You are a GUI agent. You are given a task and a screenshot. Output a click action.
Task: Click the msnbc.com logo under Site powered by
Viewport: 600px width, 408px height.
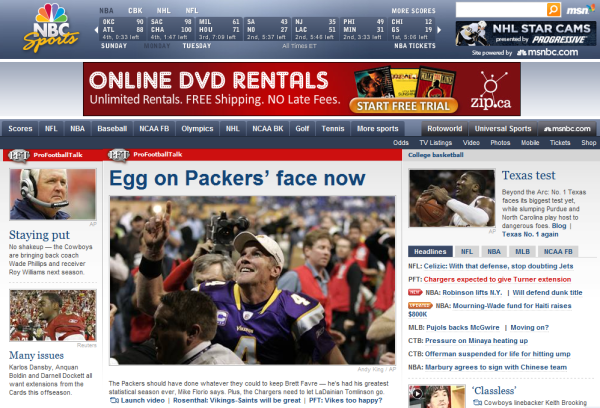[548, 52]
